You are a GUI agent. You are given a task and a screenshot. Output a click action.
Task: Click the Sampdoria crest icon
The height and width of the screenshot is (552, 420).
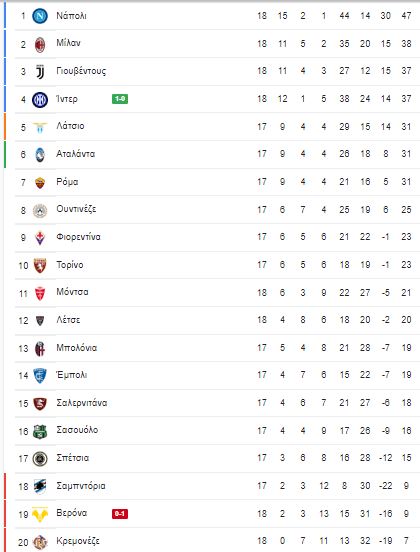pos(40,487)
